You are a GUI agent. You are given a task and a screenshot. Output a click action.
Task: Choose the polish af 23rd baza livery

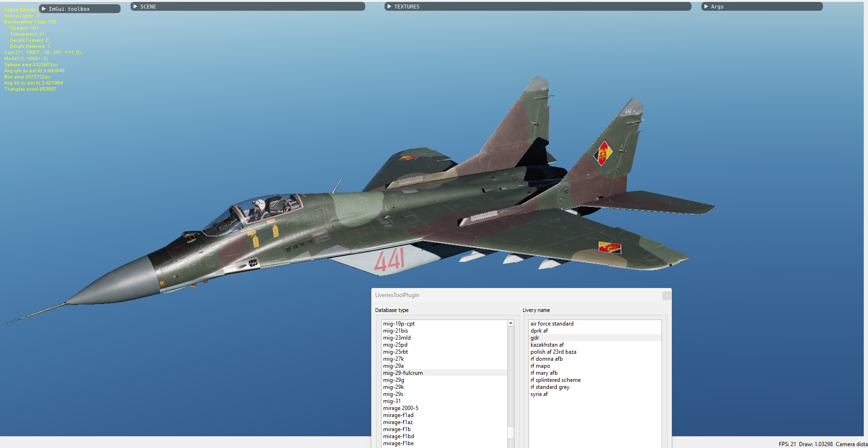[595, 352]
